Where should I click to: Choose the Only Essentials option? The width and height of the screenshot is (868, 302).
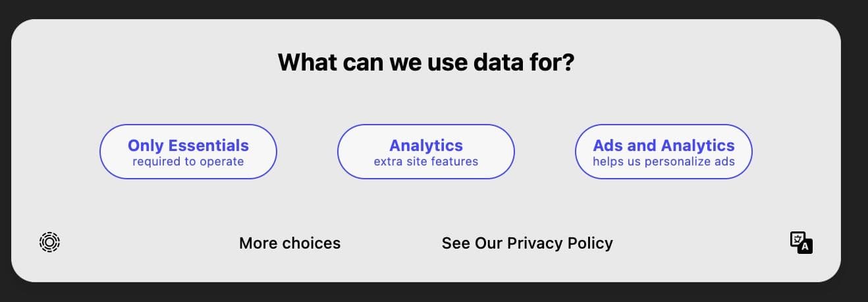(x=188, y=152)
